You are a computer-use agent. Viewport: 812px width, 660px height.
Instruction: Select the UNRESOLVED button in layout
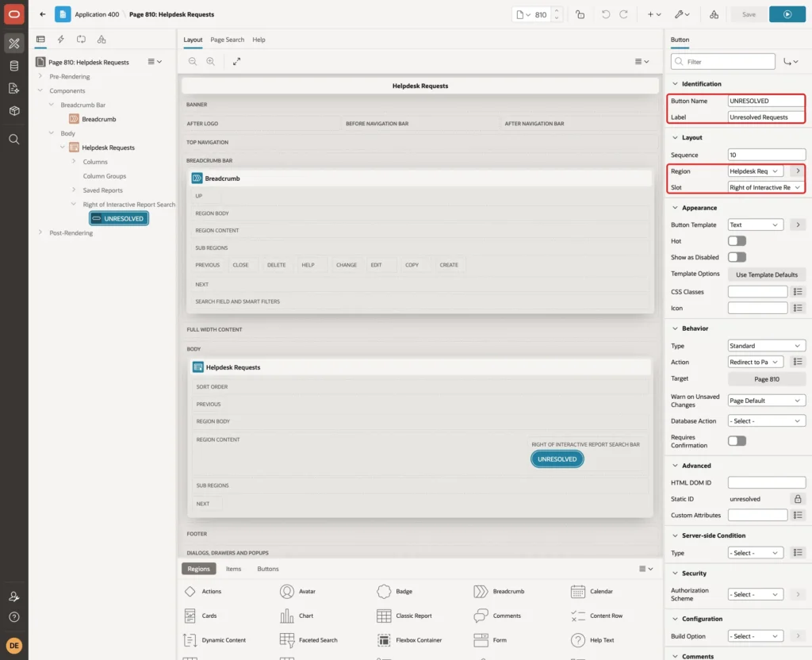pyautogui.click(x=557, y=459)
